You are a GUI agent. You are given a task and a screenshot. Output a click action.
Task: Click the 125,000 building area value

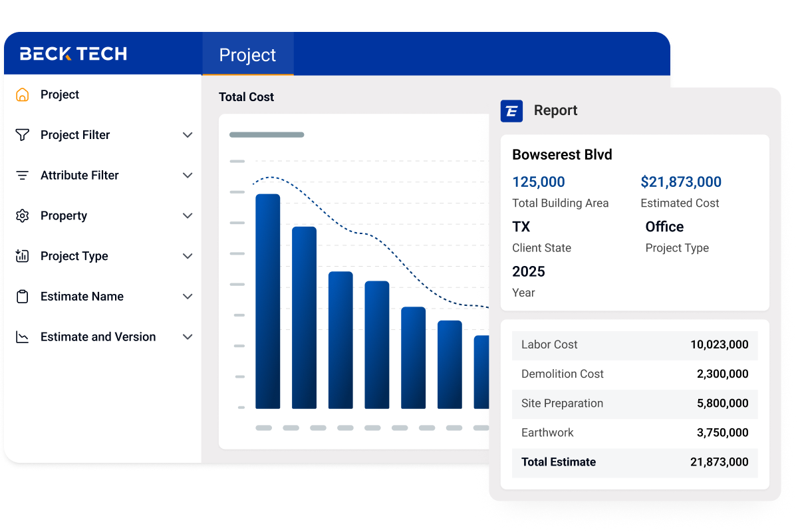(539, 182)
